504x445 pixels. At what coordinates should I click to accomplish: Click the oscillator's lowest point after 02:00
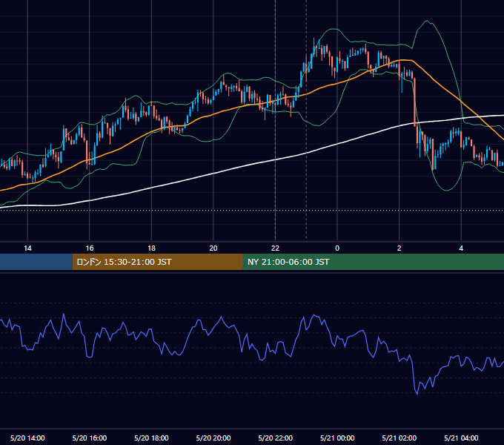417,394
